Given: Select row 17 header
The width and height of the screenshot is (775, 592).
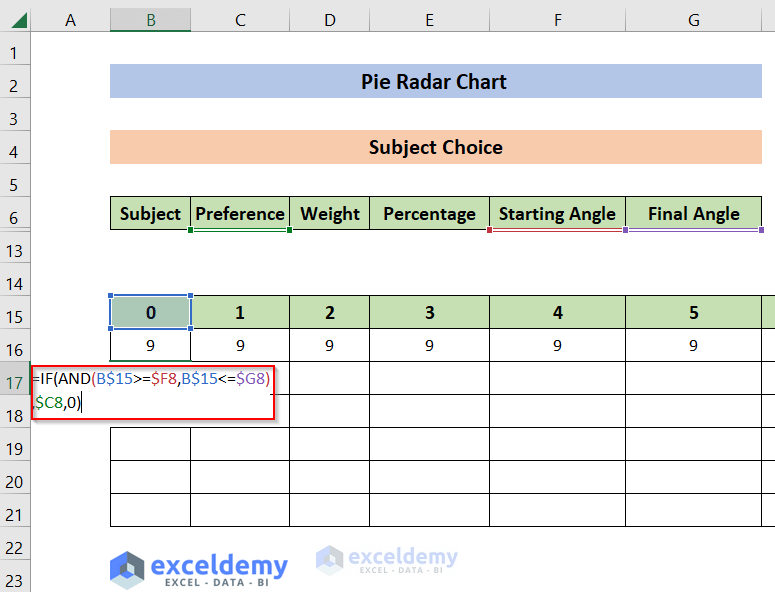Looking at the screenshot, I should point(15,383).
